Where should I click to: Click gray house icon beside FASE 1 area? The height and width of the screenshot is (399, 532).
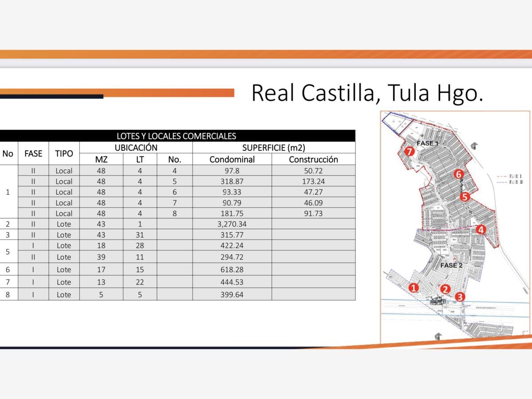(x=475, y=146)
